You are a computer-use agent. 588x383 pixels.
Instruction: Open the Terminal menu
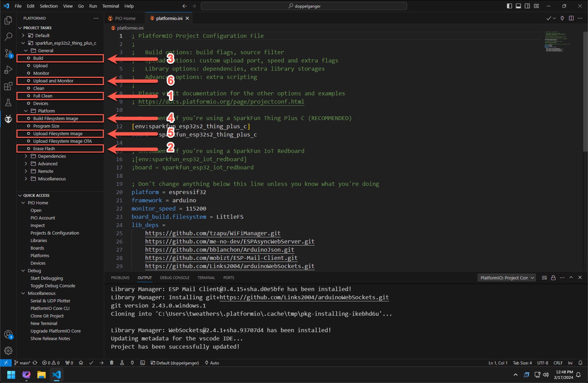(110, 6)
